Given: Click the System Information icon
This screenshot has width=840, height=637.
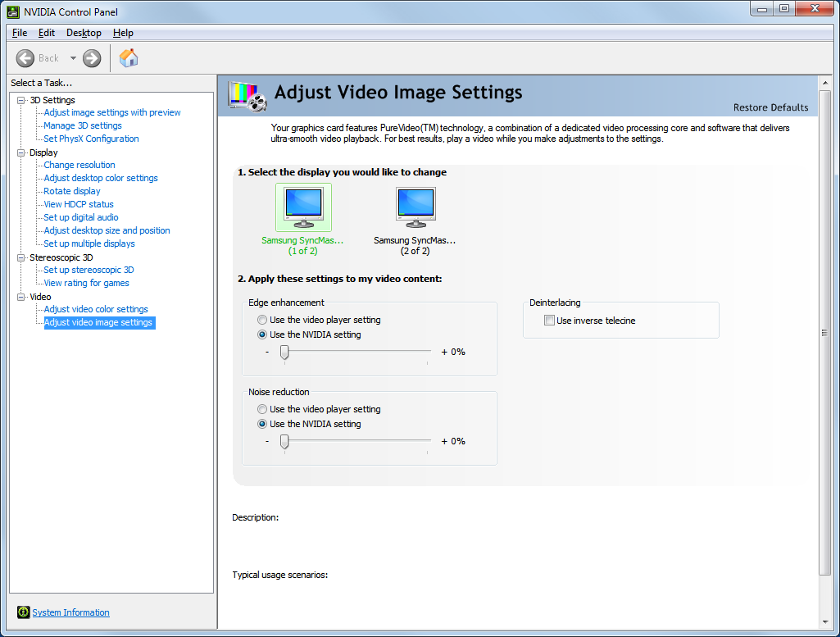Looking at the screenshot, I should coord(23,612).
